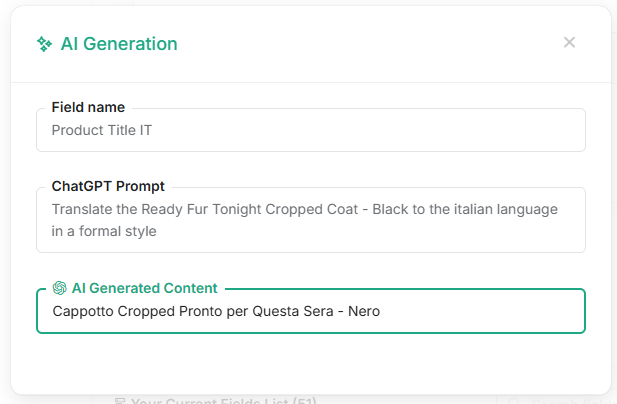The image size is (617, 404).
Task: Click the AI Generation dialog title
Action: [119, 44]
